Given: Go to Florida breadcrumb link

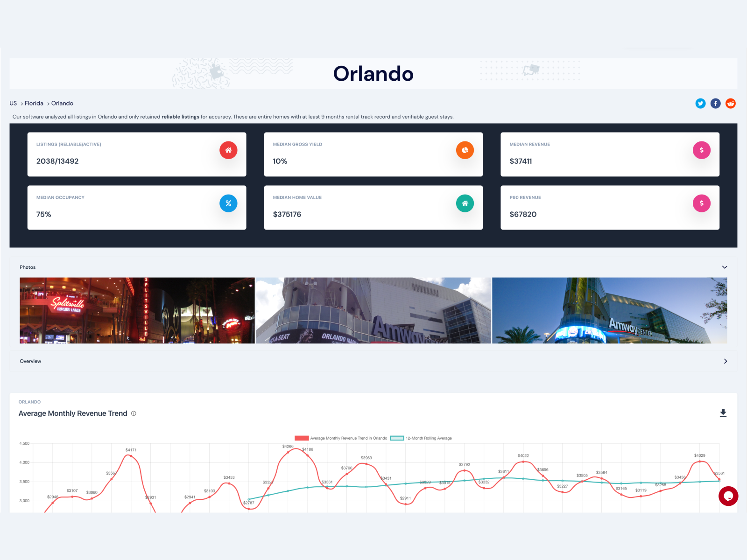Looking at the screenshot, I should point(34,104).
